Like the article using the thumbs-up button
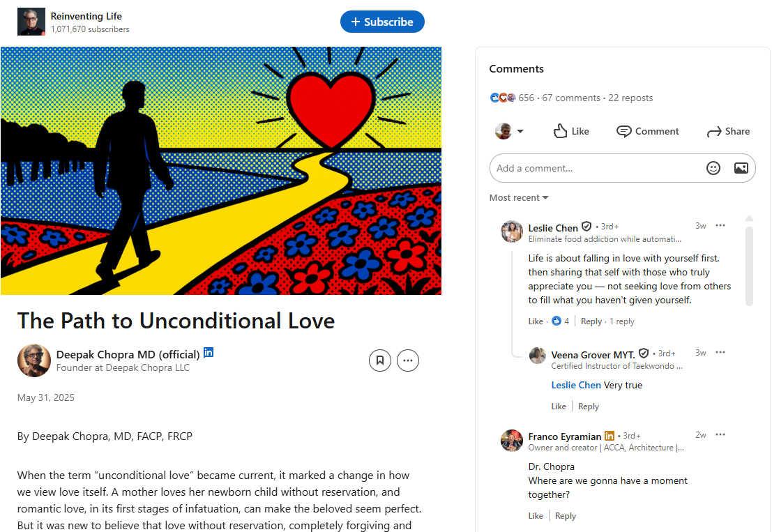This screenshot has width=772, height=532. (x=571, y=131)
